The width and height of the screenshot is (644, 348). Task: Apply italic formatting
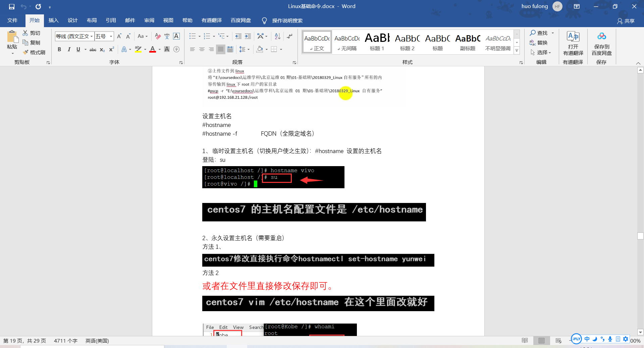click(69, 49)
